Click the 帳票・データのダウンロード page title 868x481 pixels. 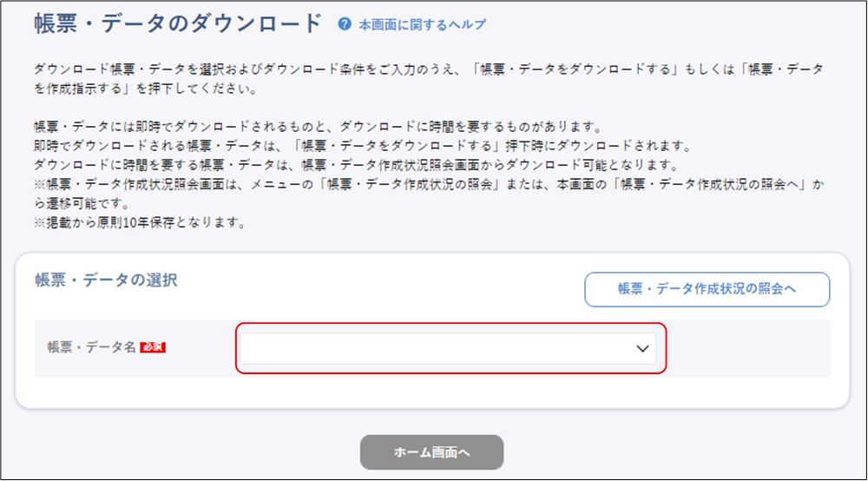pyautogui.click(x=178, y=23)
